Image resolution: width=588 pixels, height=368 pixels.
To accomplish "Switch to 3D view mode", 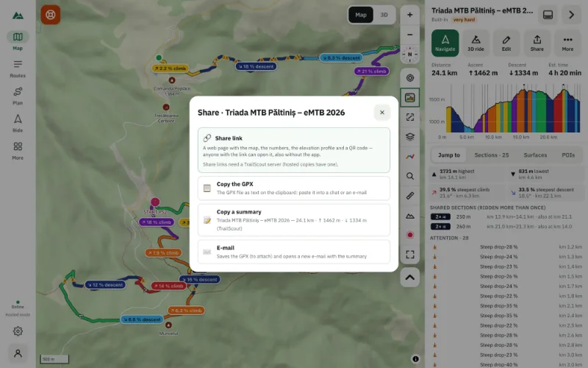I will (384, 15).
